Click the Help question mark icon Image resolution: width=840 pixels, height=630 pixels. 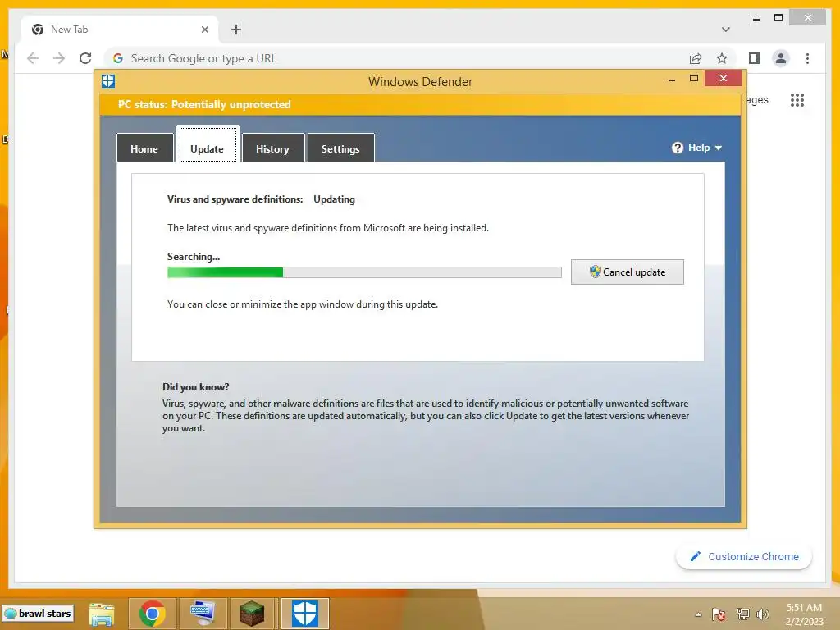tap(677, 148)
